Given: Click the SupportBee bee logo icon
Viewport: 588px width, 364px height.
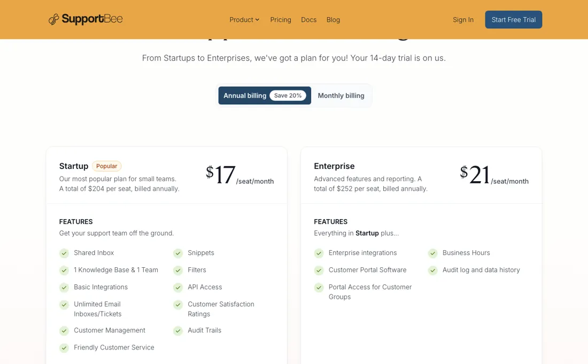Looking at the screenshot, I should coord(53,19).
